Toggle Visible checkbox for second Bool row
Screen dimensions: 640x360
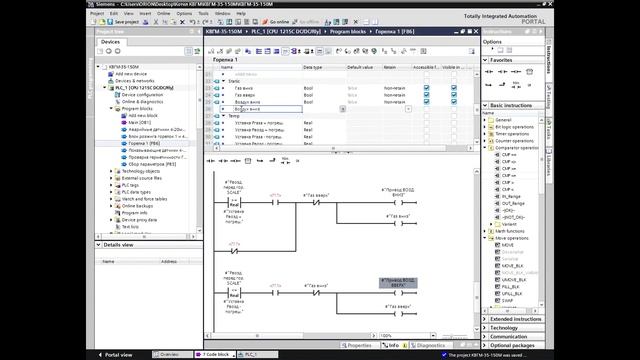coord(454,95)
